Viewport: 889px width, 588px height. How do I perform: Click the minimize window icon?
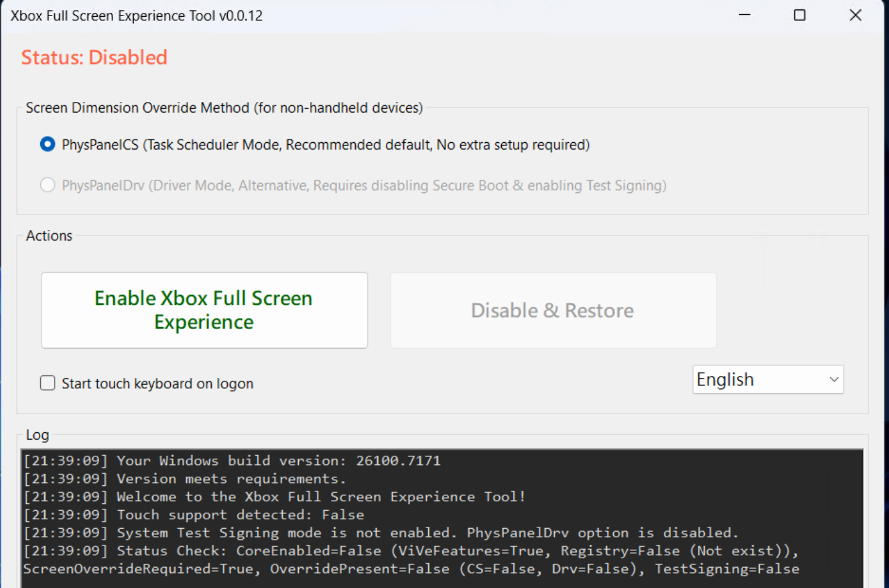pyautogui.click(x=744, y=15)
